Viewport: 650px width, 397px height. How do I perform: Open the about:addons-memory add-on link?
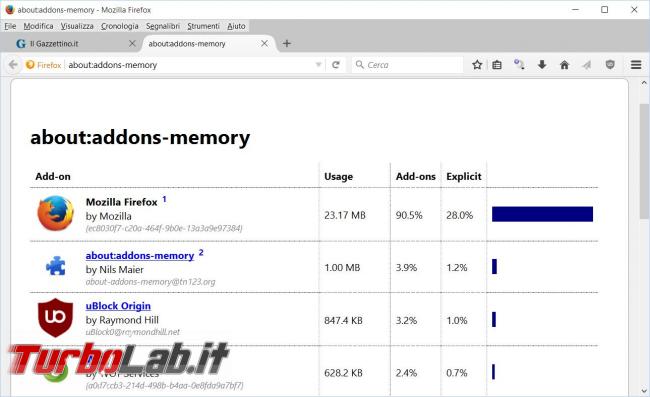(140, 256)
